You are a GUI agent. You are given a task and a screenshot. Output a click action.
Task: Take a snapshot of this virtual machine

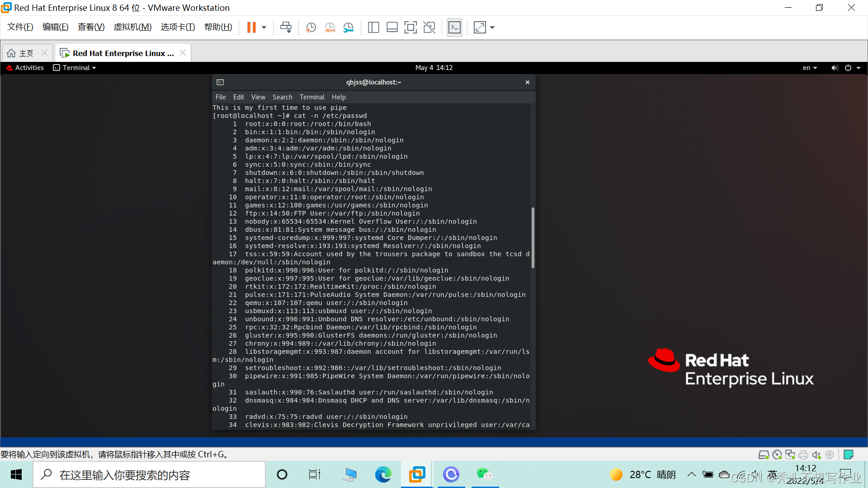[x=311, y=27]
